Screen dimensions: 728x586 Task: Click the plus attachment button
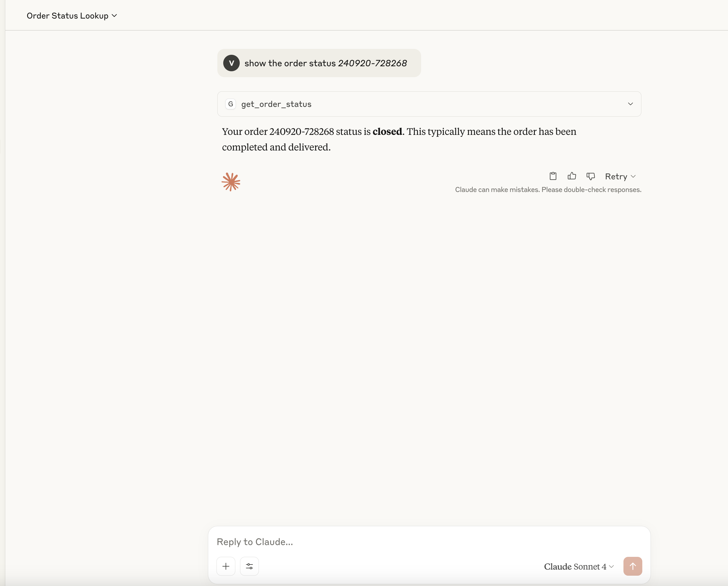226,566
